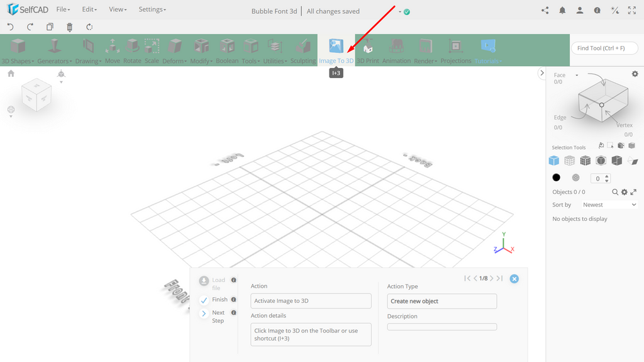Screen dimensions: 644x362
Task: Select solid blue cube render mode
Action: [553, 161]
